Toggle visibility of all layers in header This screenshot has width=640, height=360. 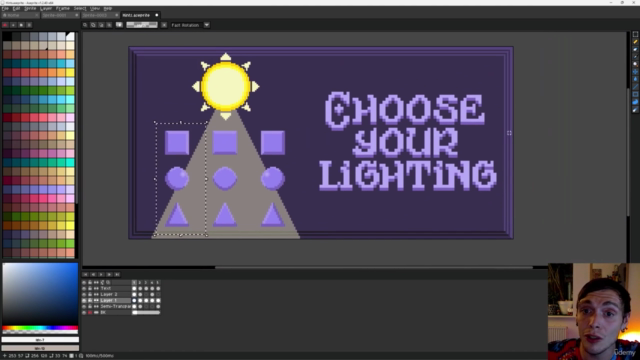point(84,282)
